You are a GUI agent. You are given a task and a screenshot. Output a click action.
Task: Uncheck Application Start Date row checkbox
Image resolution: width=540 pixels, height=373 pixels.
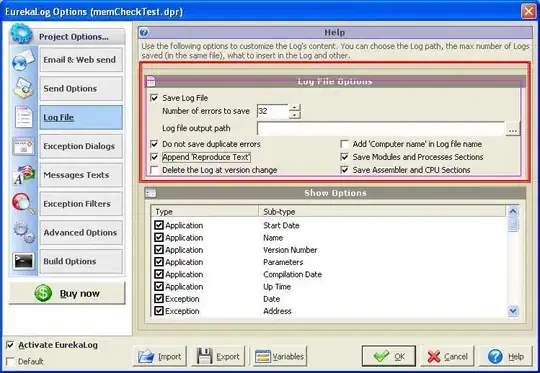[x=159, y=225]
